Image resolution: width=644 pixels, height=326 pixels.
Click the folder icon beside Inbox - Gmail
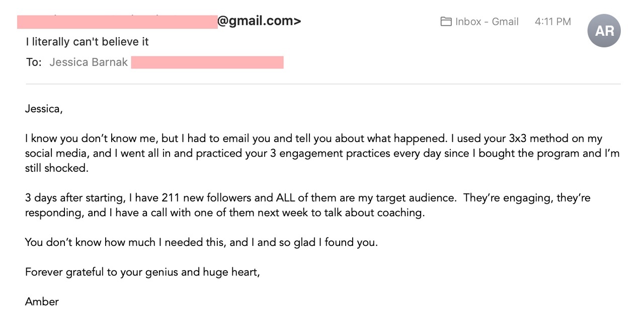[x=446, y=22]
